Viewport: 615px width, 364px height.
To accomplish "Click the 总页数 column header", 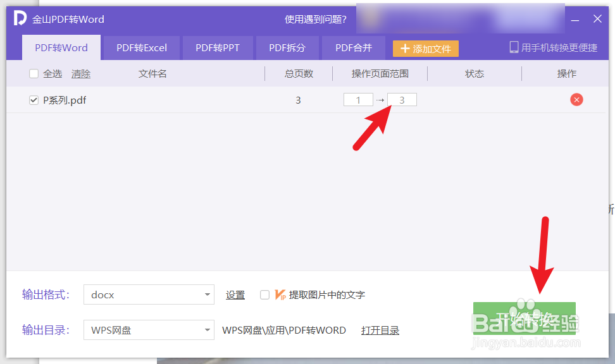I will (299, 74).
